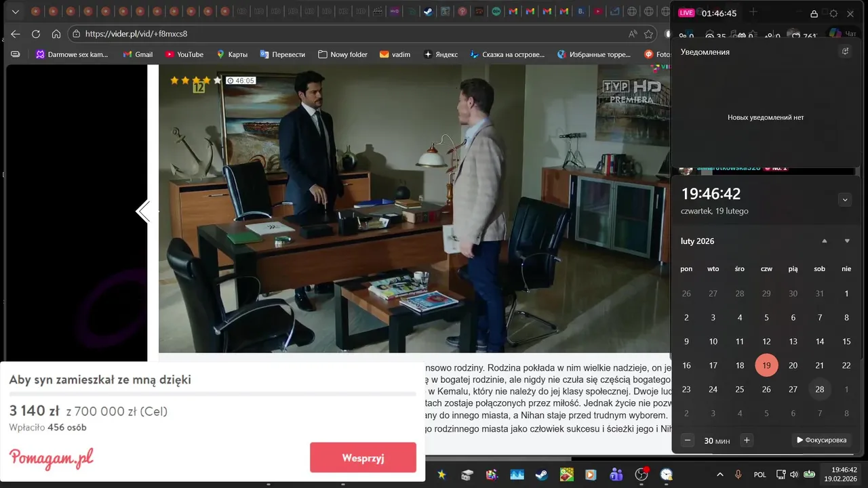Open stream overlay settings gear
The height and width of the screenshot is (488, 868).
pos(833,14)
